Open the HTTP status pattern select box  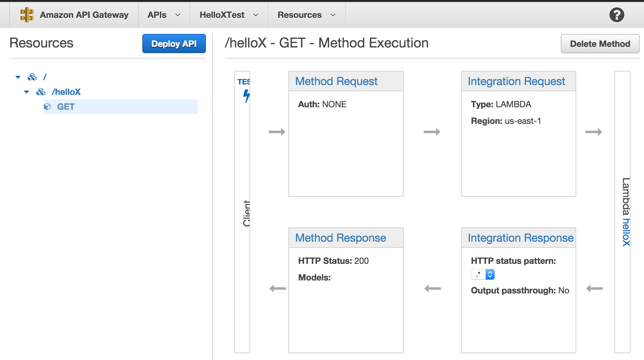pyautogui.click(x=483, y=274)
